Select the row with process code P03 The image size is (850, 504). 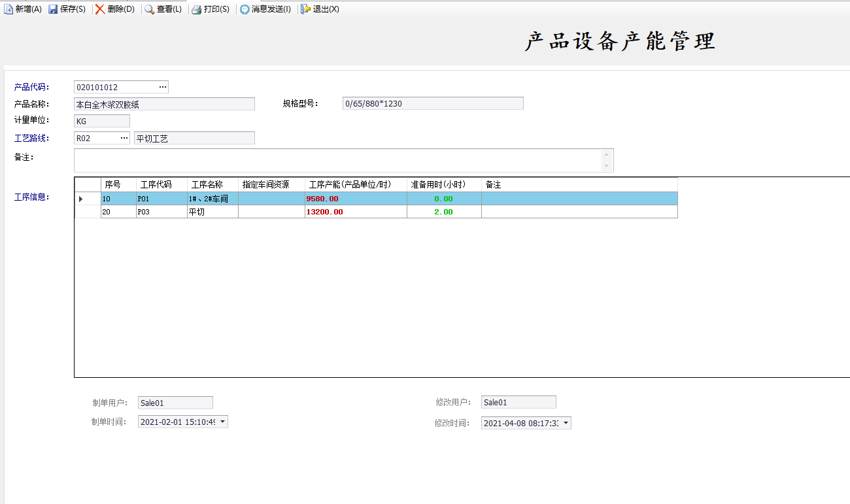(161, 212)
